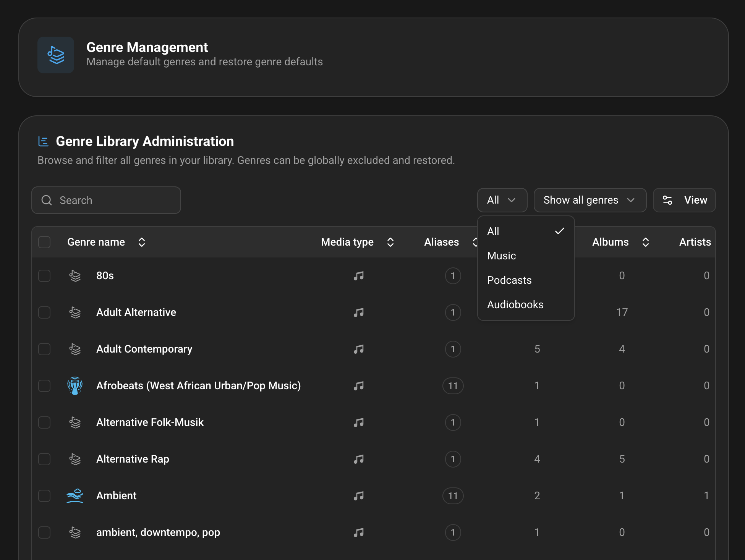
Task: Click the genre icon beside Alternative Folk-Musik
Action: click(x=75, y=422)
